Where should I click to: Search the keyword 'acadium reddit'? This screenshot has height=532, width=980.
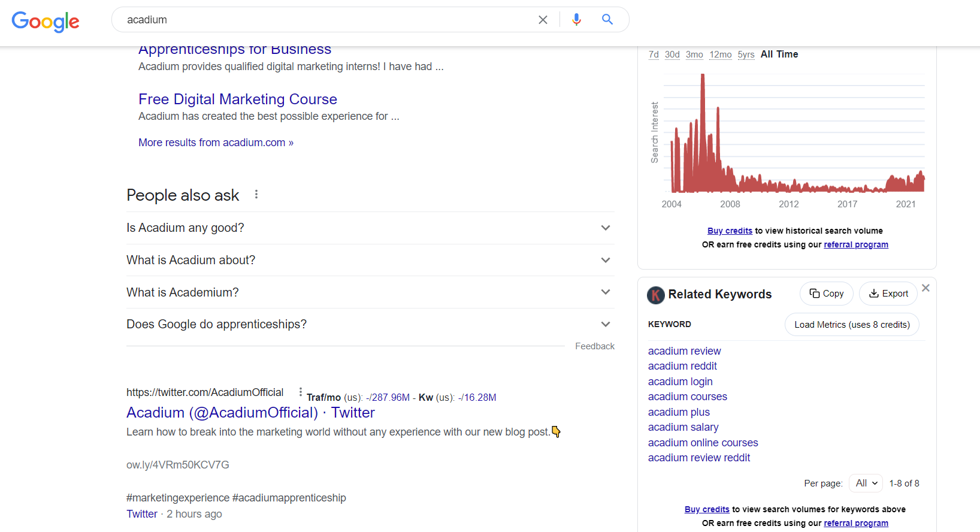coord(682,366)
